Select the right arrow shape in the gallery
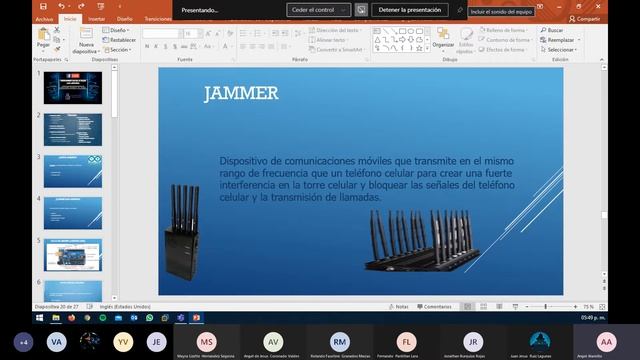The height and width of the screenshot is (360, 640). pyautogui.click(x=402, y=40)
